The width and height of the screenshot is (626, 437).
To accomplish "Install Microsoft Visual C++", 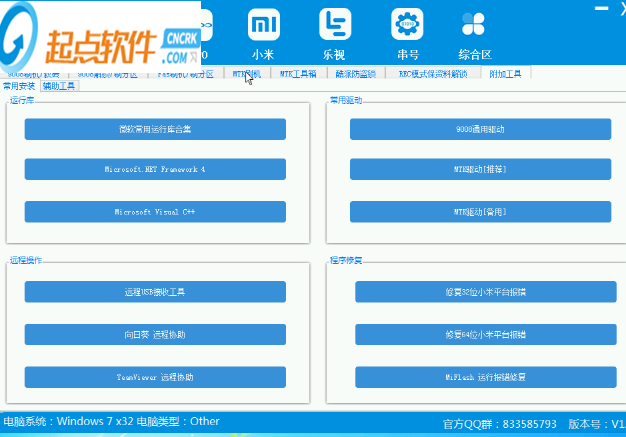I will pos(155,212).
